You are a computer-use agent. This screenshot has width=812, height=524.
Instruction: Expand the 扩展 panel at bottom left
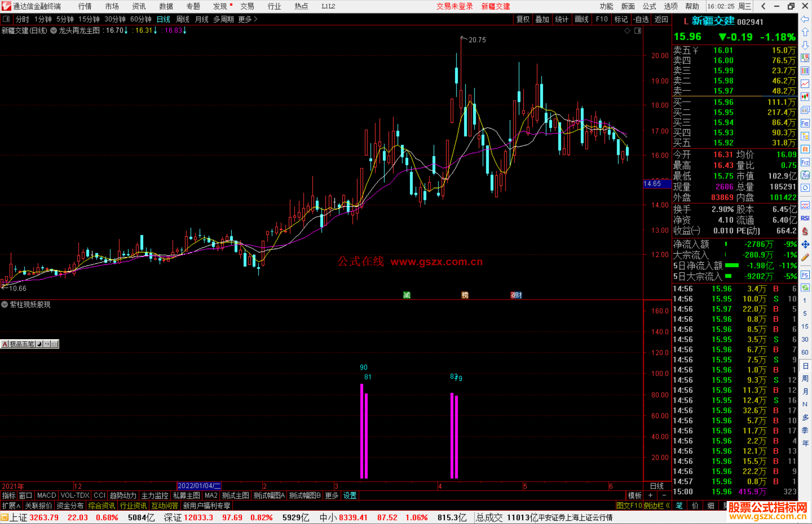pos(11,506)
